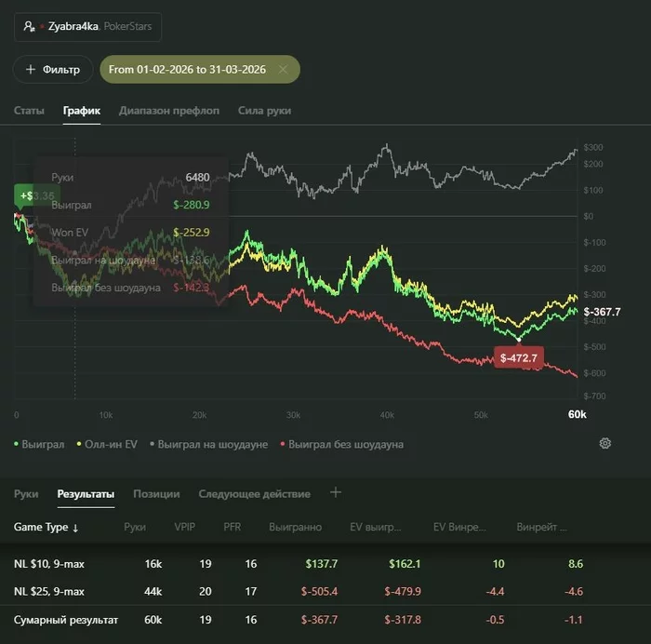Open the Следующее действие tab
651x644 pixels.
tap(255, 494)
